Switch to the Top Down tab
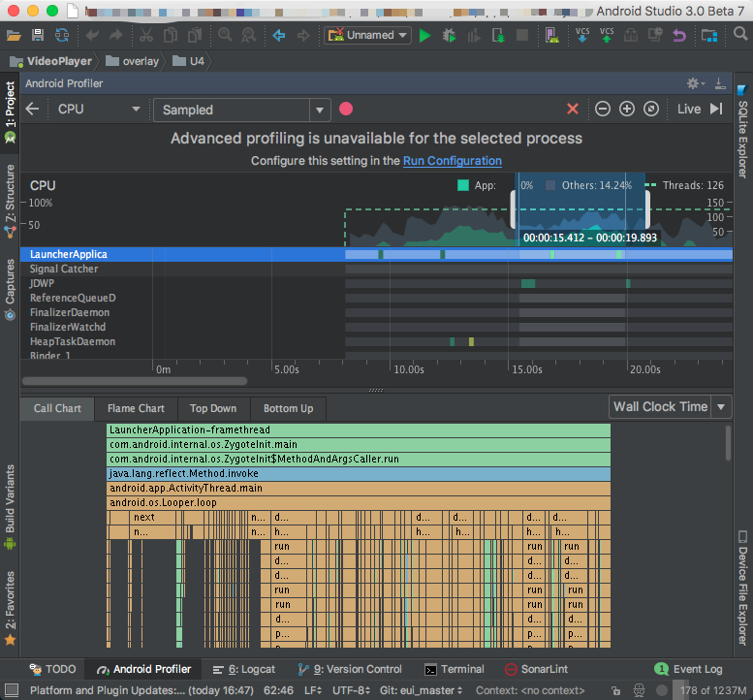The image size is (753, 700). pyautogui.click(x=213, y=408)
